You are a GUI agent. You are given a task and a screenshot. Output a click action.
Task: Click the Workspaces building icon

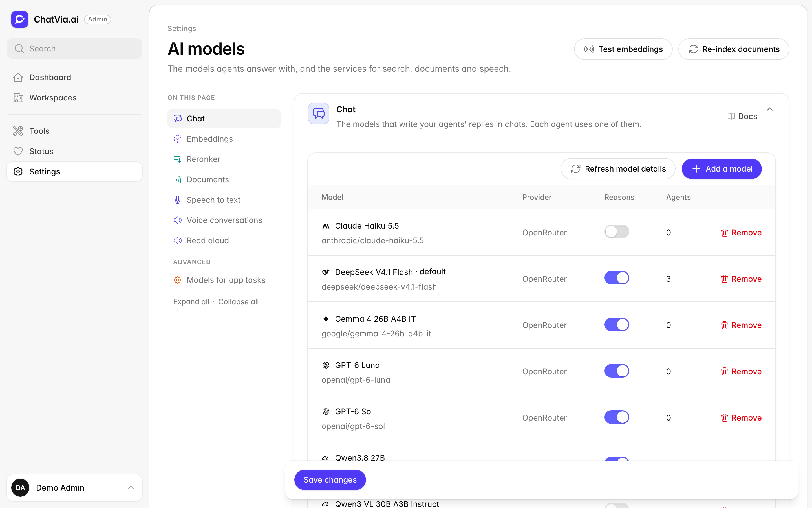pos(18,97)
